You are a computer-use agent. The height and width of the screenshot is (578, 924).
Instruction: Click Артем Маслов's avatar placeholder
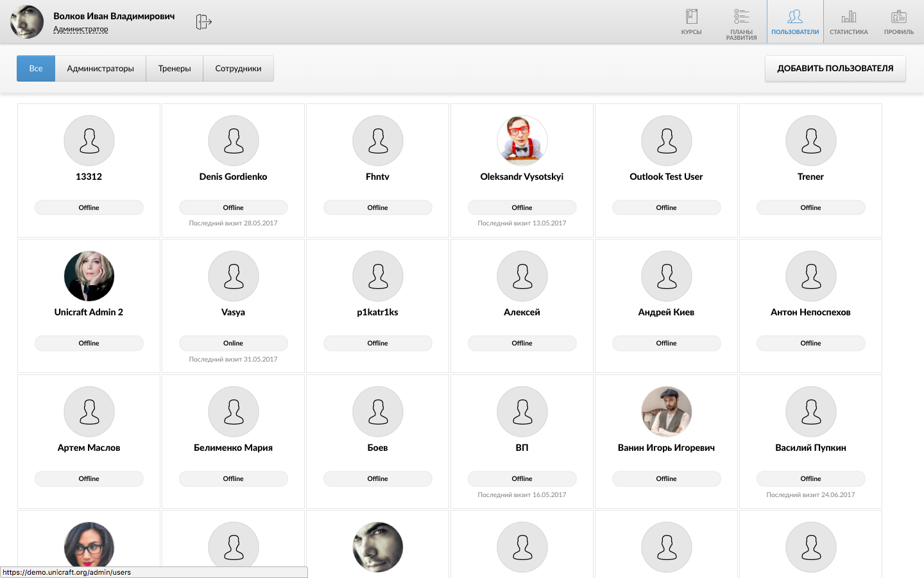tap(89, 412)
